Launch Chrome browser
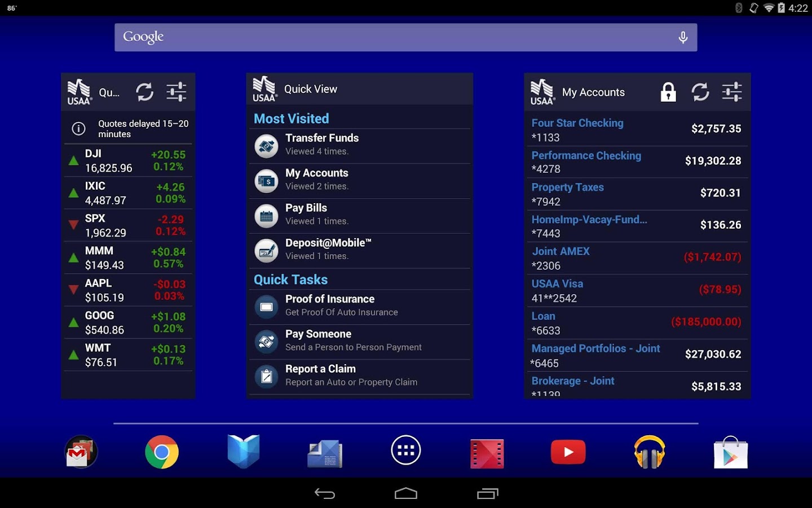This screenshot has height=508, width=812. (x=162, y=452)
